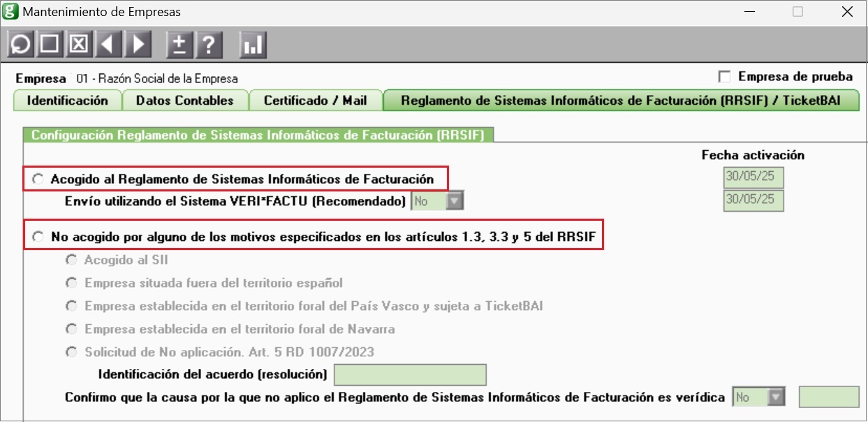Click the green field beside the Confirmo dropdown

point(829,397)
